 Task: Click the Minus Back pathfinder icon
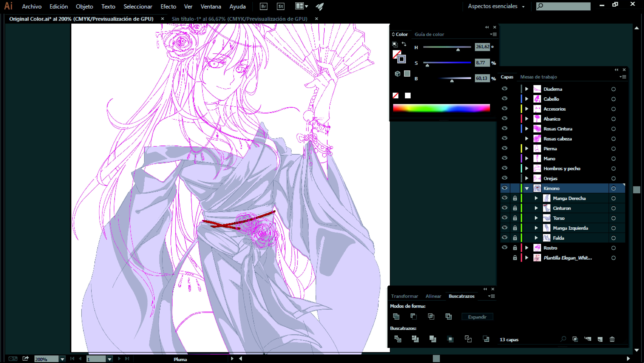coord(486,339)
